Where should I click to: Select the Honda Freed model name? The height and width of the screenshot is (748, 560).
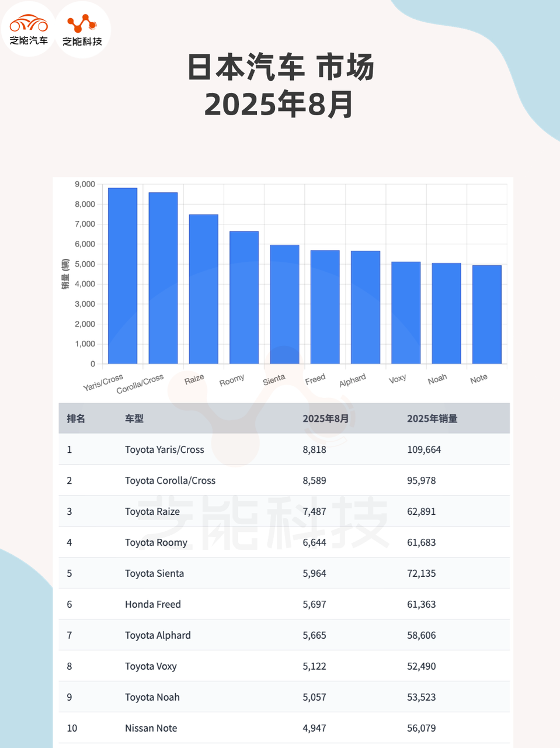click(x=153, y=604)
